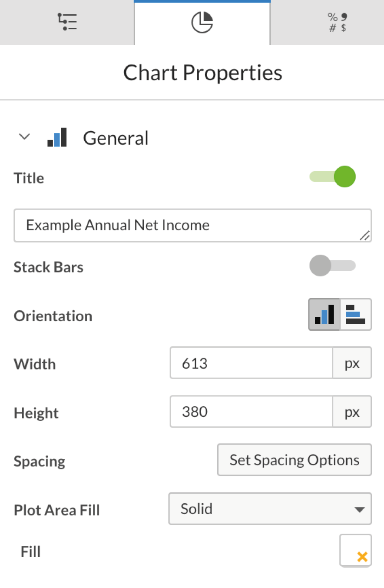This screenshot has width=384, height=588.
Task: Click the Height value field
Action: pos(251,412)
